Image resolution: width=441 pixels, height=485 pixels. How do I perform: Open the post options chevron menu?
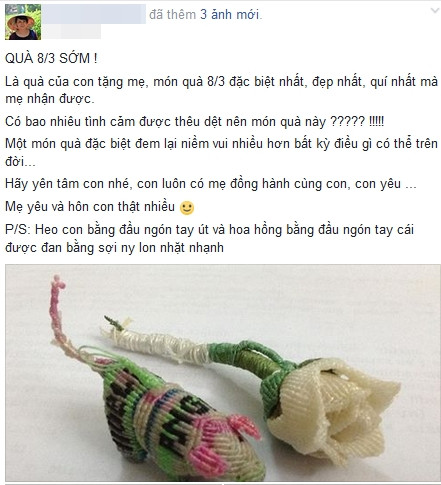[x=435, y=11]
